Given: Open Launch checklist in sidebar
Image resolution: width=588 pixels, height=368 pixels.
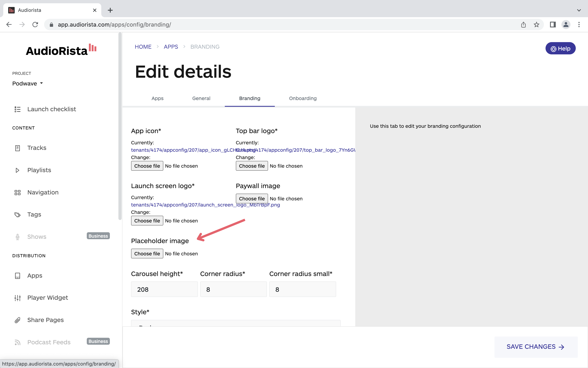Looking at the screenshot, I should (51, 109).
